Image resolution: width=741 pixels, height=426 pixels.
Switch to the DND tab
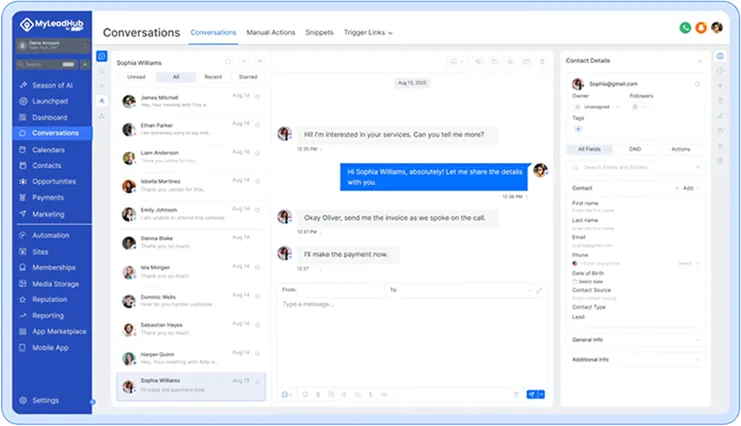(635, 149)
